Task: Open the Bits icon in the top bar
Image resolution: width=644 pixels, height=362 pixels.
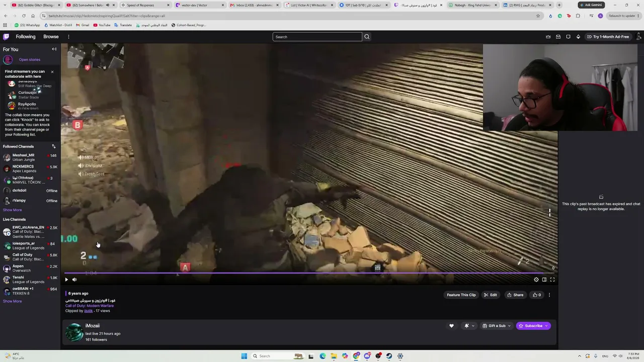Action: [578, 37]
